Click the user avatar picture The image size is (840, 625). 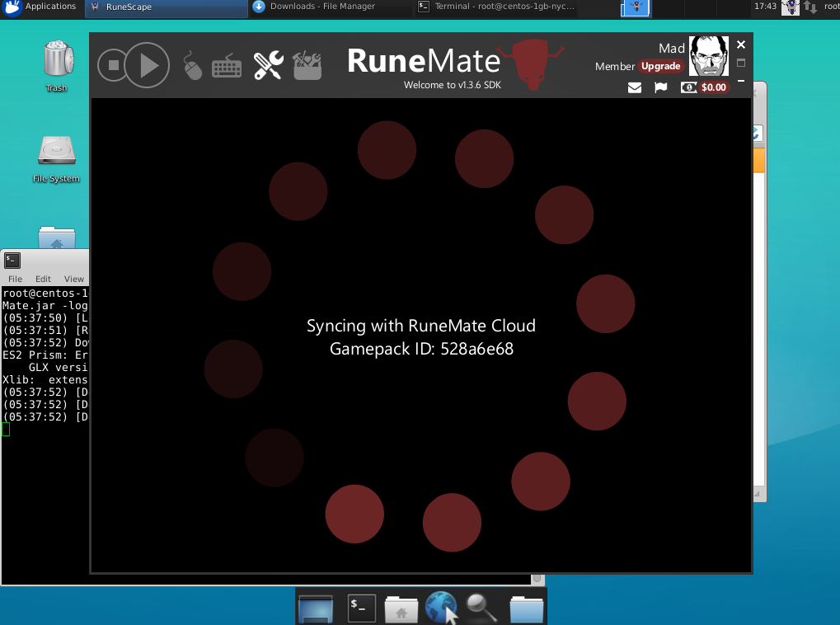tap(708, 56)
